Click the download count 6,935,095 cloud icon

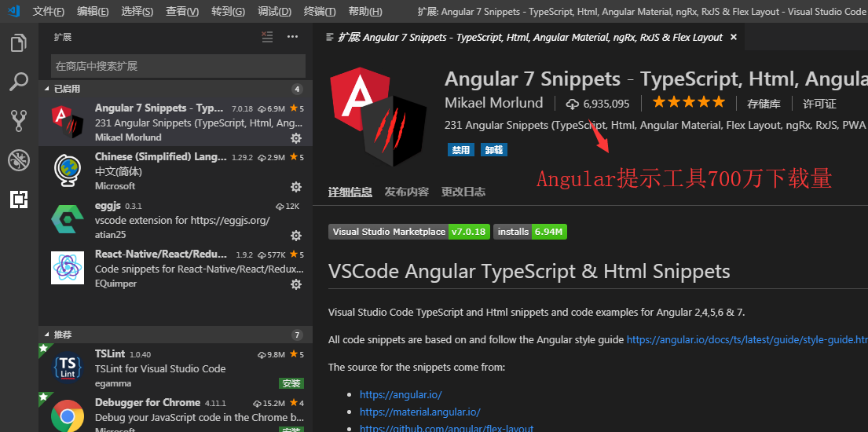pyautogui.click(x=572, y=104)
